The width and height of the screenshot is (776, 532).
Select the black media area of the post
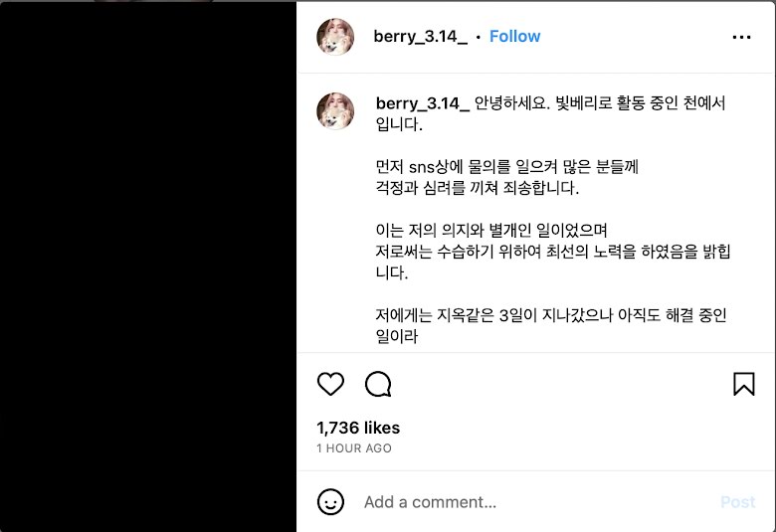(x=148, y=266)
